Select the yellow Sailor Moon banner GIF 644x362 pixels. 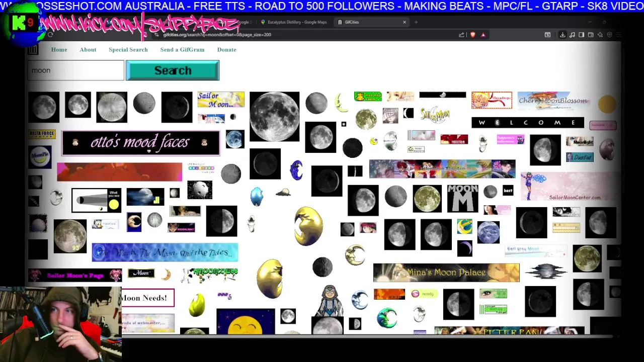coord(221,100)
